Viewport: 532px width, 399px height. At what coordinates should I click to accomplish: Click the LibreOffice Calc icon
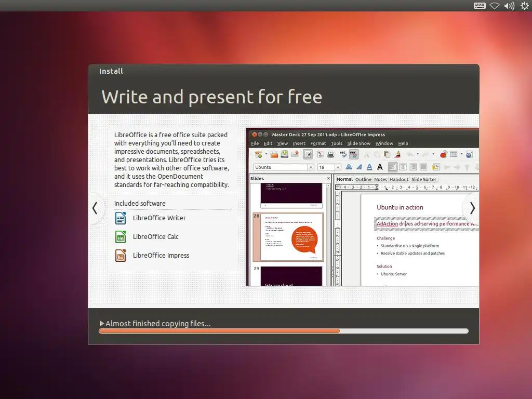click(121, 236)
